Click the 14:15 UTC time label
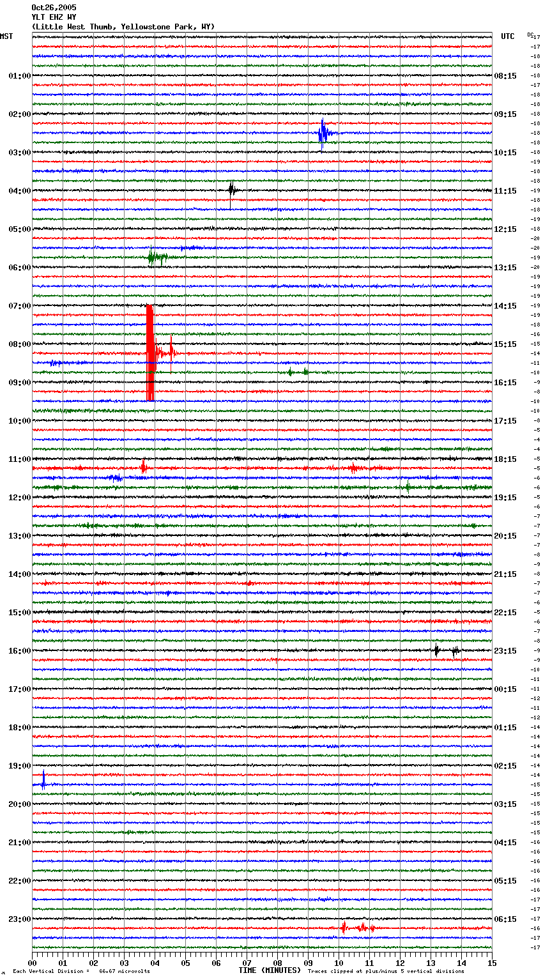The height and width of the screenshot is (980, 543). (x=505, y=306)
